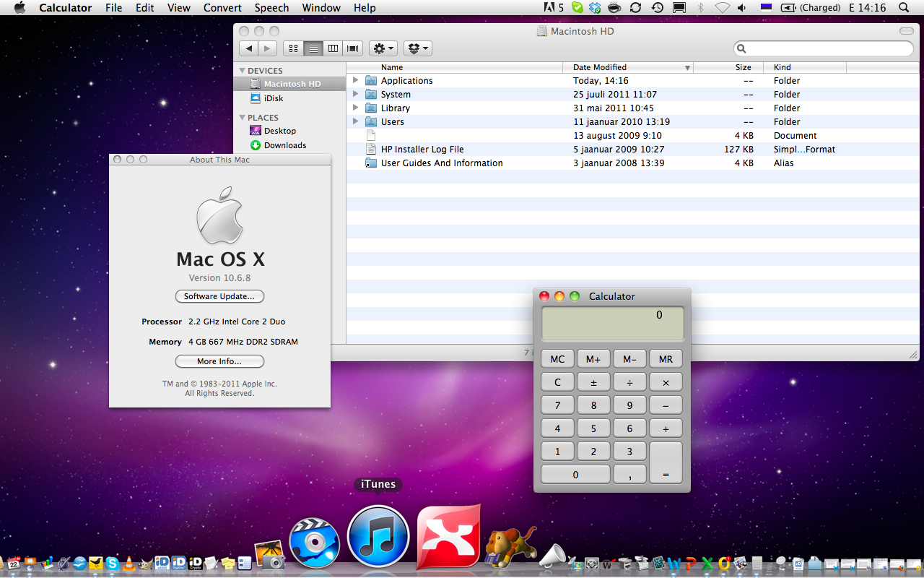
Task: Open Outlook with badge in Dock
Action: click(x=724, y=563)
